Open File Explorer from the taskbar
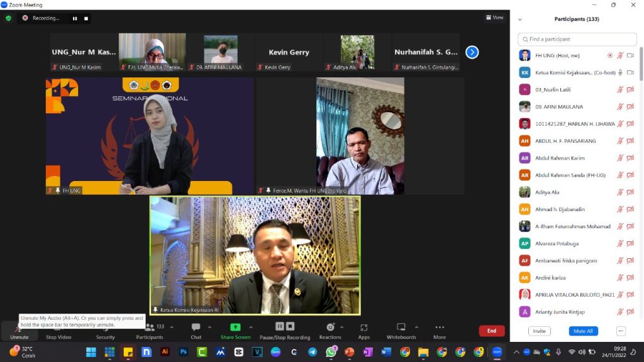Image resolution: width=644 pixels, height=362 pixels. 423,352
